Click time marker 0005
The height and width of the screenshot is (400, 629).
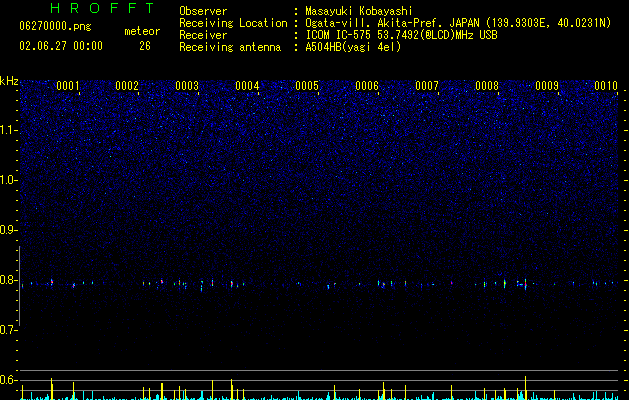coord(307,86)
